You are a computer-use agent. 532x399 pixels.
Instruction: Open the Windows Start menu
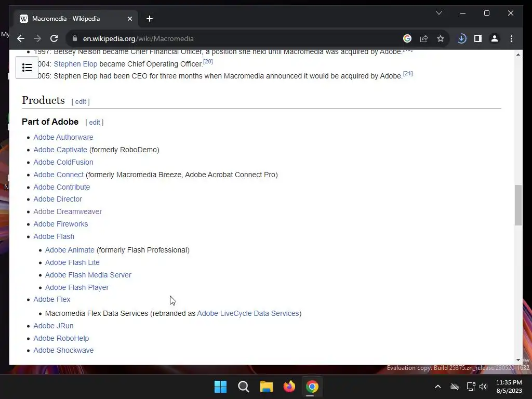click(x=220, y=387)
